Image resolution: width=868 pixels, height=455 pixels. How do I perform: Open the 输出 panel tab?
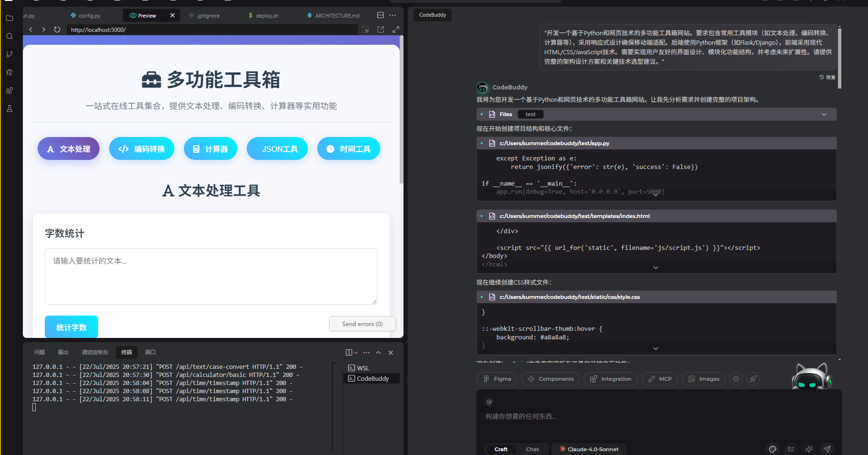pos(63,352)
